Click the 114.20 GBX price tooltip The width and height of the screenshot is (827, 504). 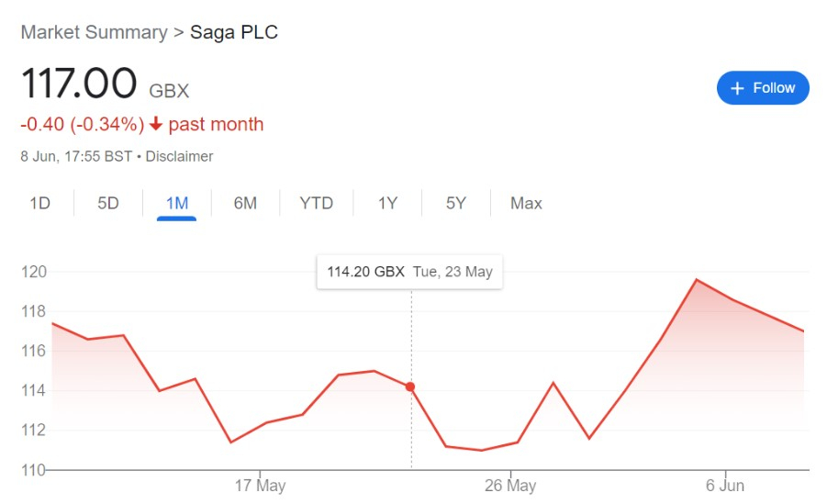[409, 272]
